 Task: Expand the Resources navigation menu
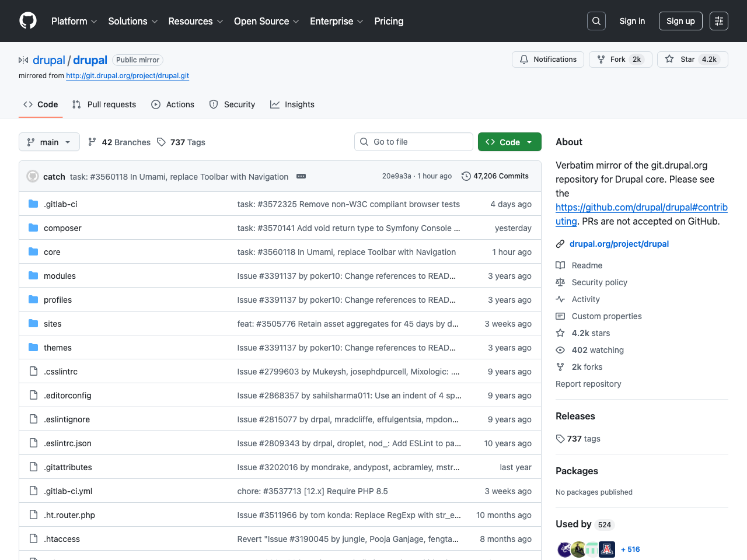point(196,21)
